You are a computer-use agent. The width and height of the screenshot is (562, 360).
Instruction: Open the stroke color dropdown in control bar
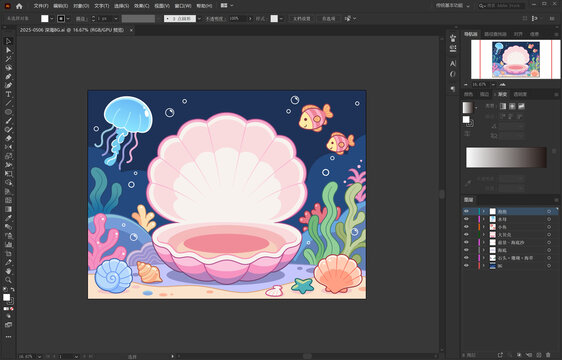point(68,19)
